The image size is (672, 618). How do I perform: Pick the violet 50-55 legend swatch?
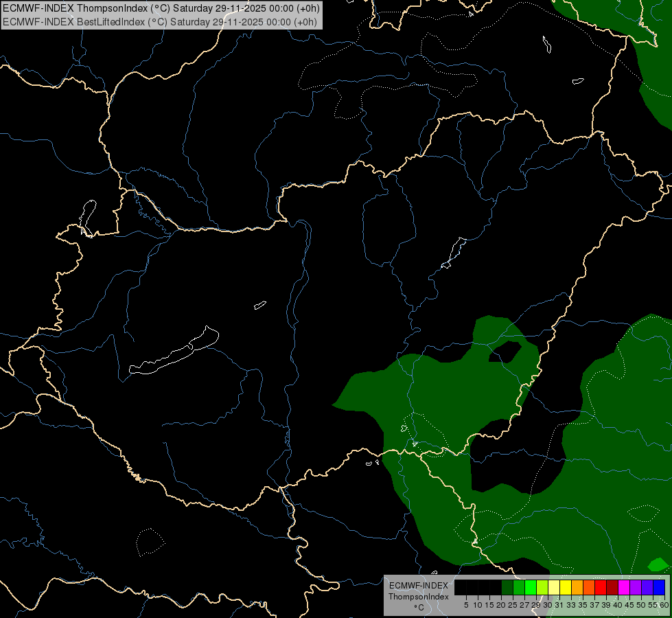pyautogui.click(x=647, y=587)
